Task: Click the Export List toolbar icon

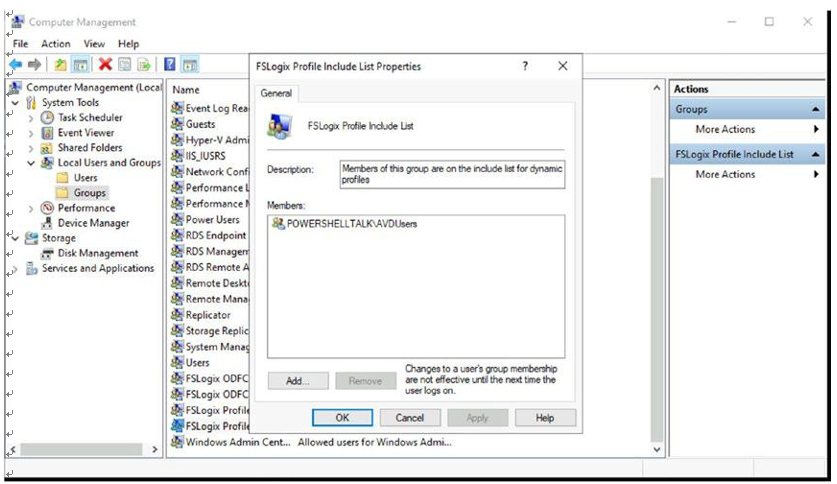Action: [x=144, y=65]
